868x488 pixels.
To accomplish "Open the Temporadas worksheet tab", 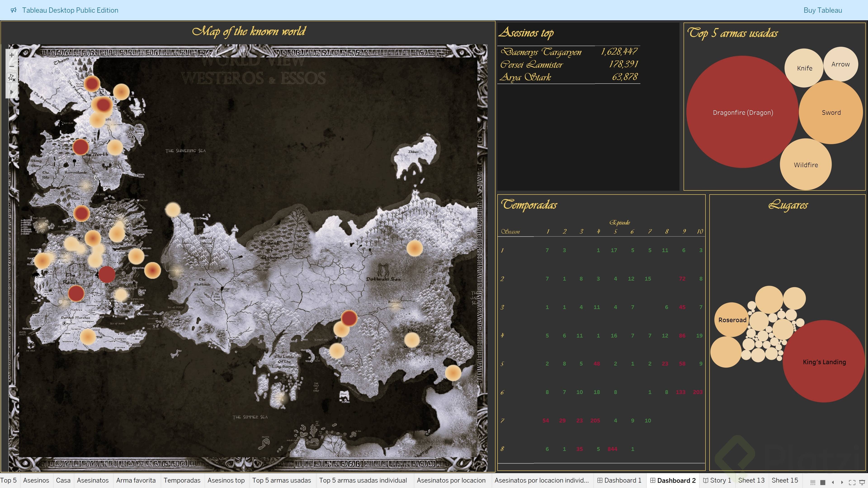I will [182, 481].
